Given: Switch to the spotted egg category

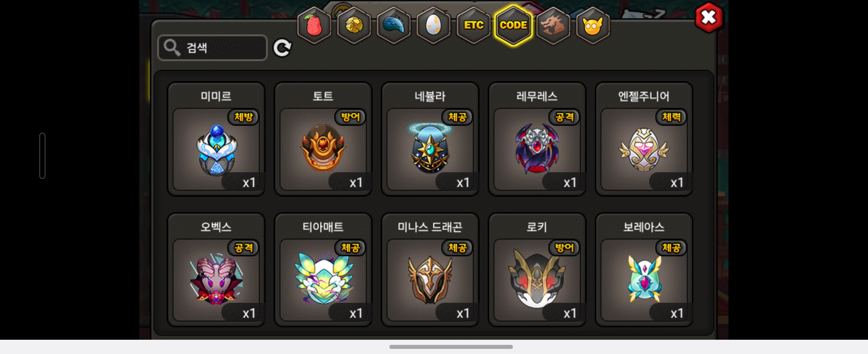Looking at the screenshot, I should coord(433,26).
